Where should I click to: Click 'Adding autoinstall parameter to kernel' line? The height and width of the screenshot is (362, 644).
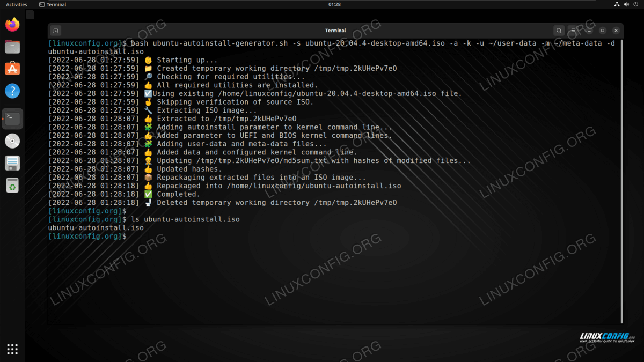click(x=220, y=127)
